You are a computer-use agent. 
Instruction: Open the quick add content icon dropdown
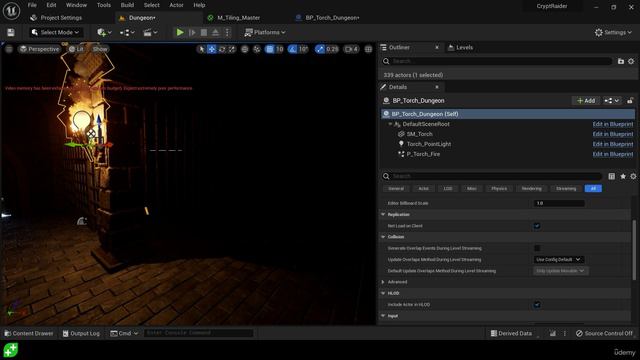[104, 32]
